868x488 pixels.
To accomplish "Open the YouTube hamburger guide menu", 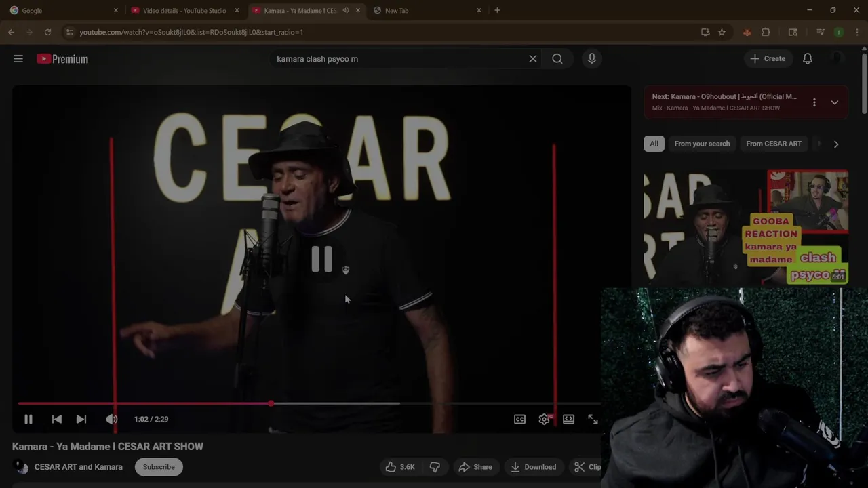I will click(18, 59).
